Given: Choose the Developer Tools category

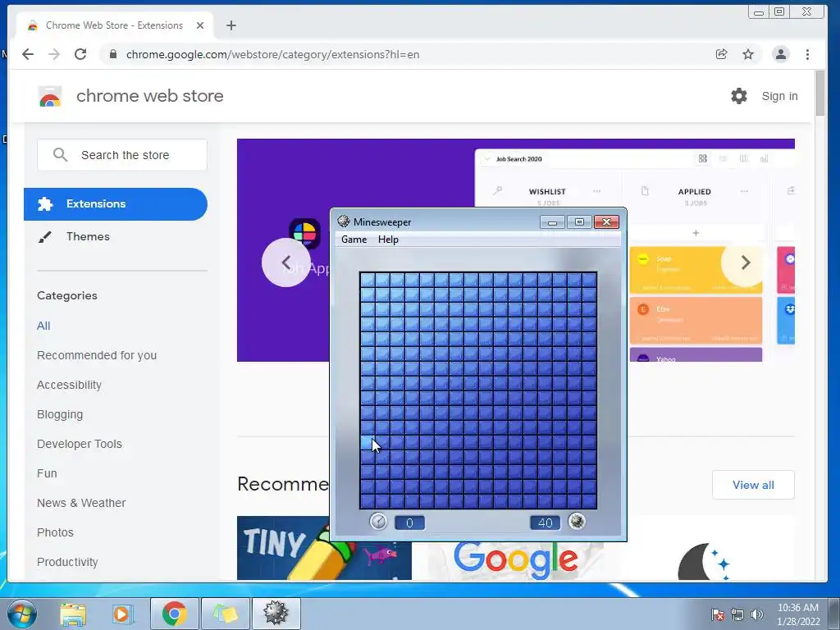Looking at the screenshot, I should point(80,444).
